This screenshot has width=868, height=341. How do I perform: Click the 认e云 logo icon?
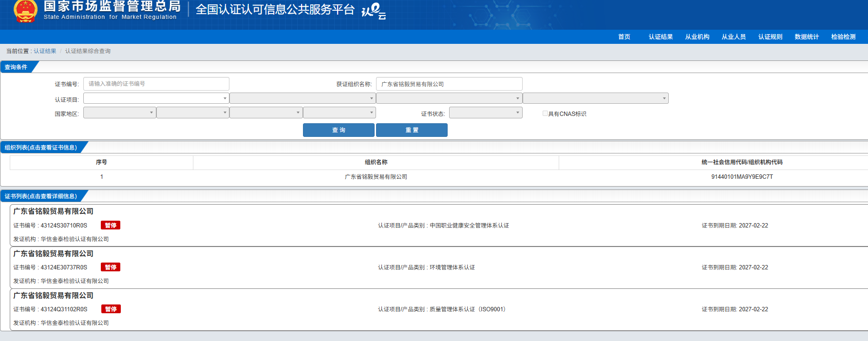point(374,11)
